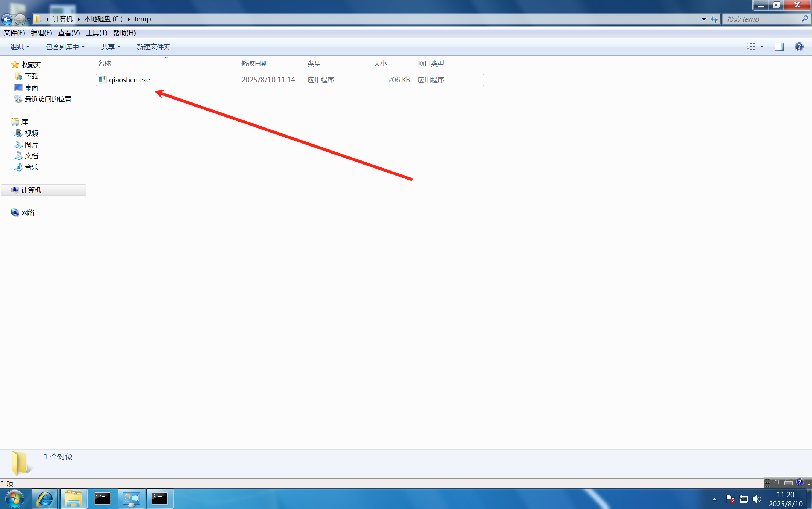Viewport: 812px width, 509px height.
Task: Click the change view icon
Action: [751, 47]
